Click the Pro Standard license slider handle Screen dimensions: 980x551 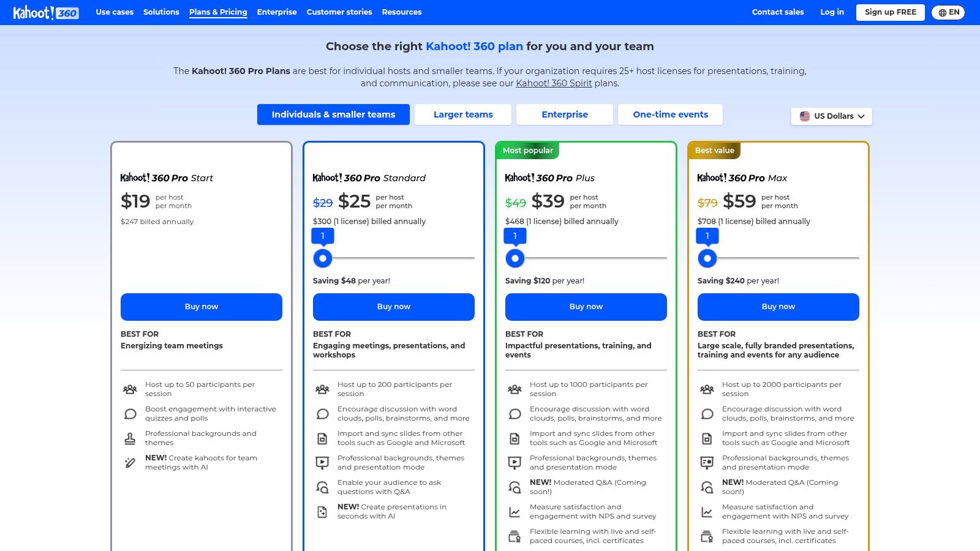point(323,258)
